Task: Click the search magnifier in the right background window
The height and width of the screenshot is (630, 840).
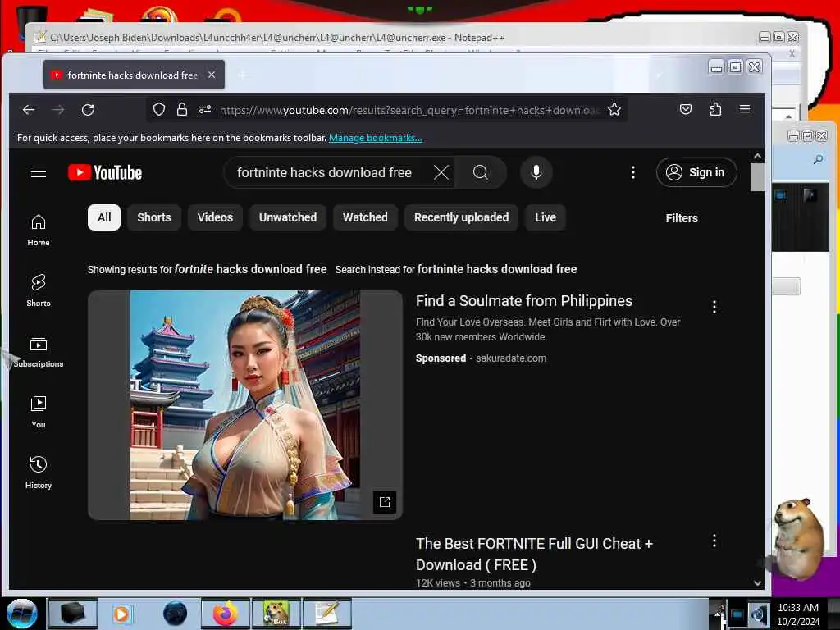Action: coord(818,159)
